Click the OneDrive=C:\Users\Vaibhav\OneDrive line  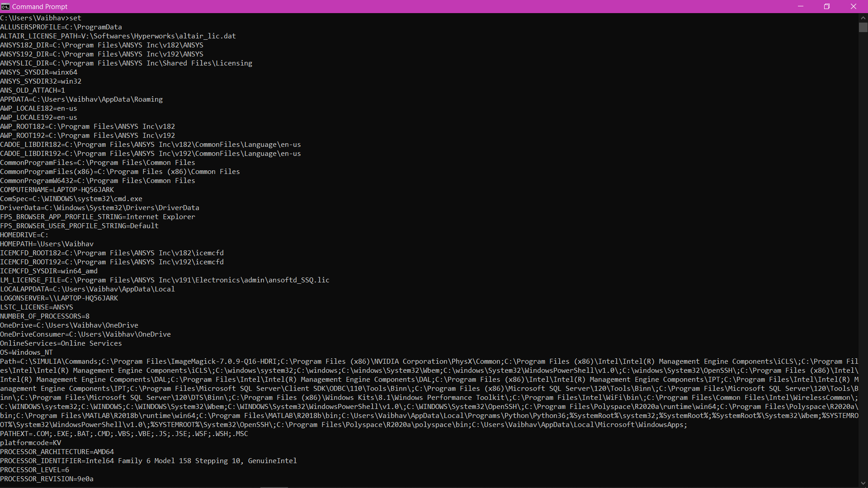point(69,325)
